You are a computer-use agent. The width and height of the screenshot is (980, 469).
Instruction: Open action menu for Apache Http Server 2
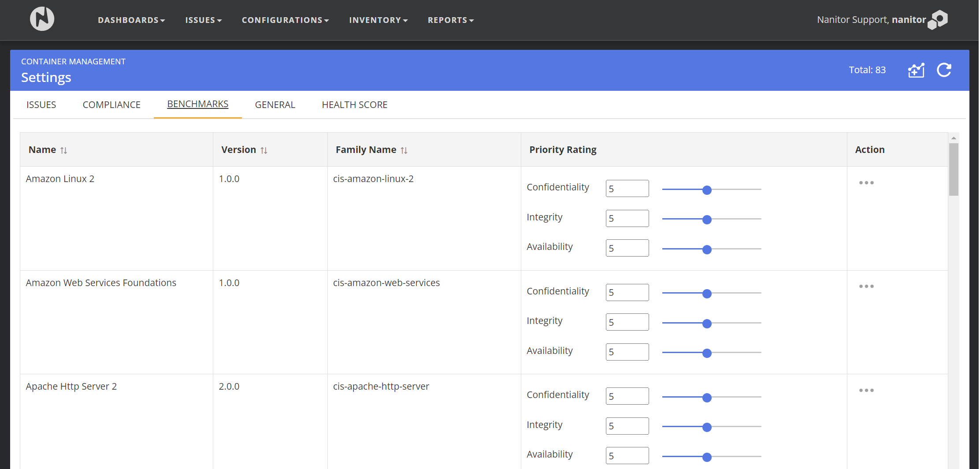(866, 390)
